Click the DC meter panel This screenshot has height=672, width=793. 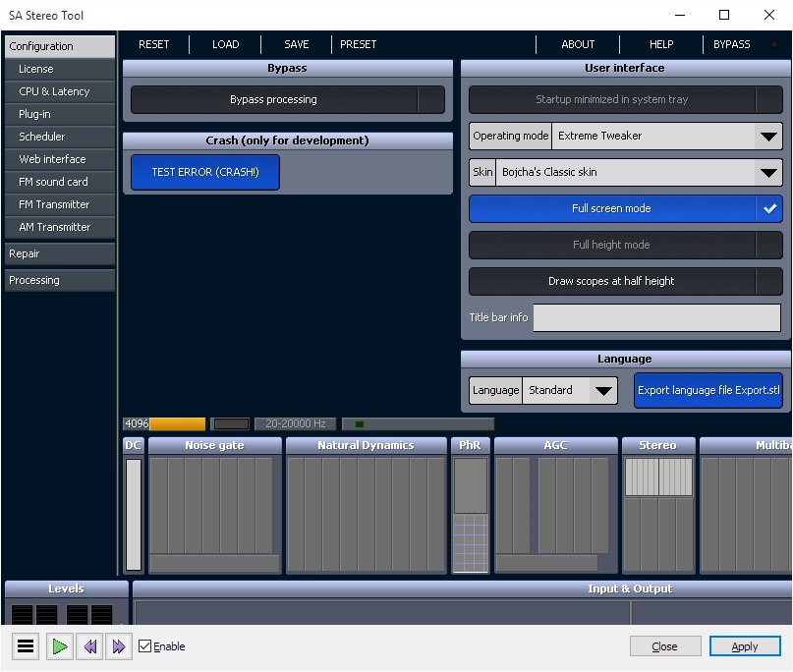coord(134,506)
